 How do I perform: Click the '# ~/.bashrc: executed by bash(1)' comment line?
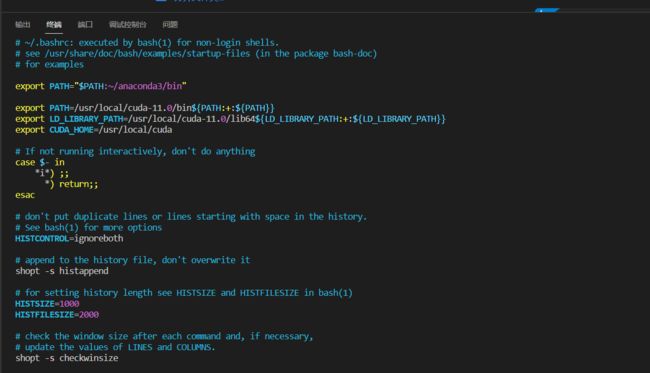[x=147, y=43]
